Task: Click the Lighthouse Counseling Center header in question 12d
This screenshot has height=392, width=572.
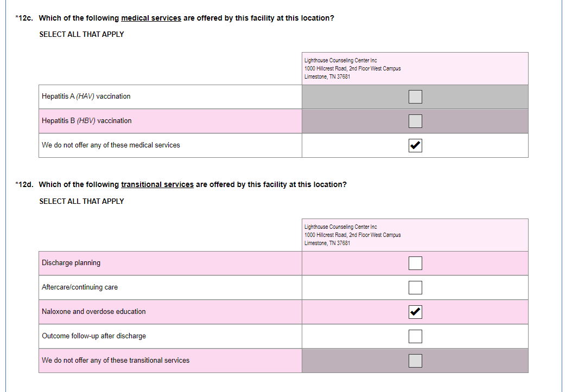Action: [353, 235]
